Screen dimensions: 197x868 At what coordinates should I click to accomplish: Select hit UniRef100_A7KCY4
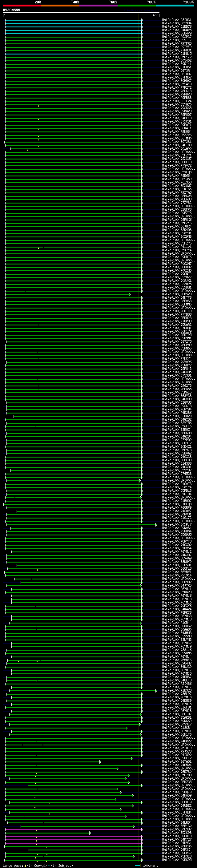click(x=177, y=358)
